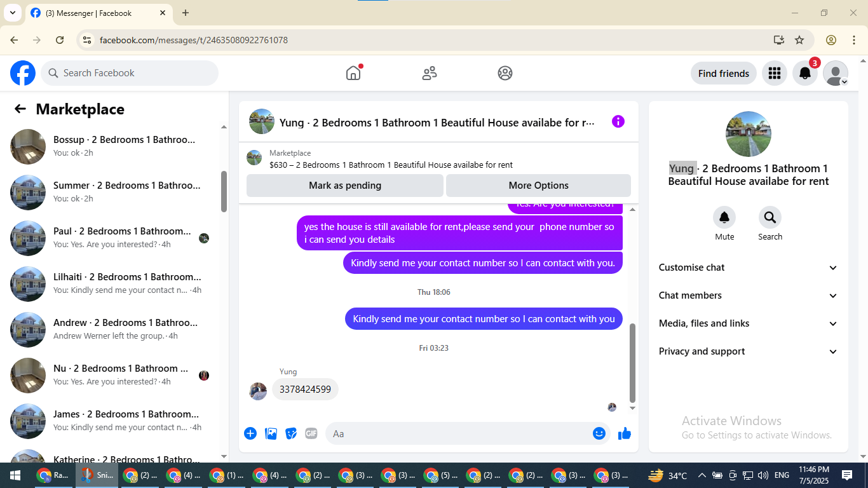
Task: Click the chat scrollbar down arrow
Action: click(x=632, y=409)
